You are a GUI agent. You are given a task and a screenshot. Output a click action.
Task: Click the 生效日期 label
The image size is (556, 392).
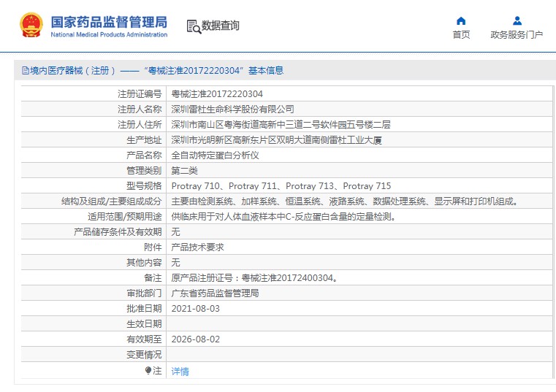(x=145, y=324)
